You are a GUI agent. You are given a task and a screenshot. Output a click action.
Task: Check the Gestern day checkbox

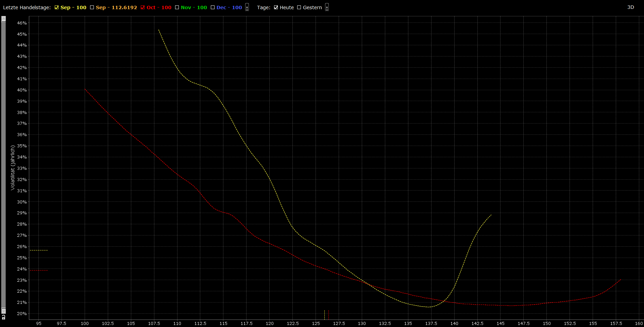click(x=299, y=7)
